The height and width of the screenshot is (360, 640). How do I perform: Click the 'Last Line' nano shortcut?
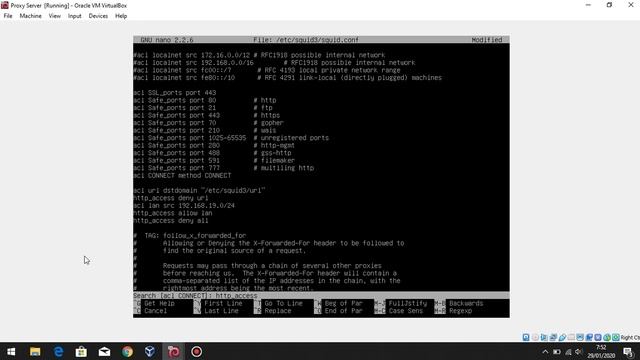pyautogui.click(x=221, y=311)
